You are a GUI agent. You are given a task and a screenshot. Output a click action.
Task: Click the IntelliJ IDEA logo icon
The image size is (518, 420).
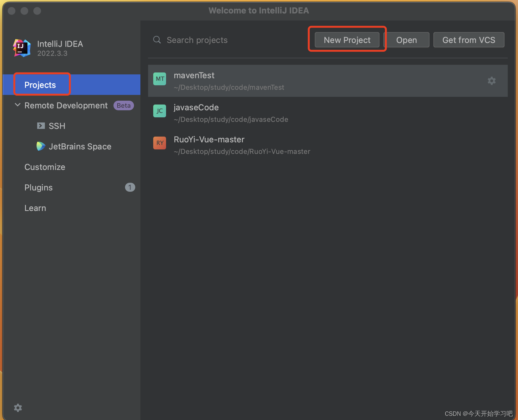pyautogui.click(x=22, y=48)
